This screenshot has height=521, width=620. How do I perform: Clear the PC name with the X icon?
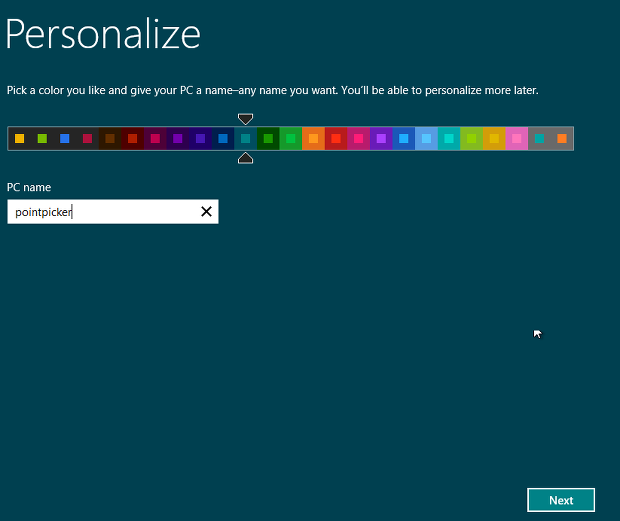[x=206, y=211]
